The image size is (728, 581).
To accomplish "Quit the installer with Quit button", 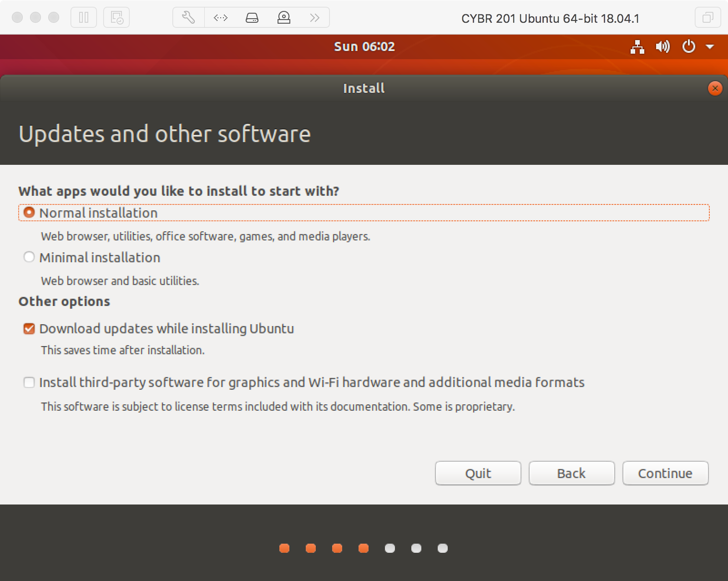I will click(478, 473).
